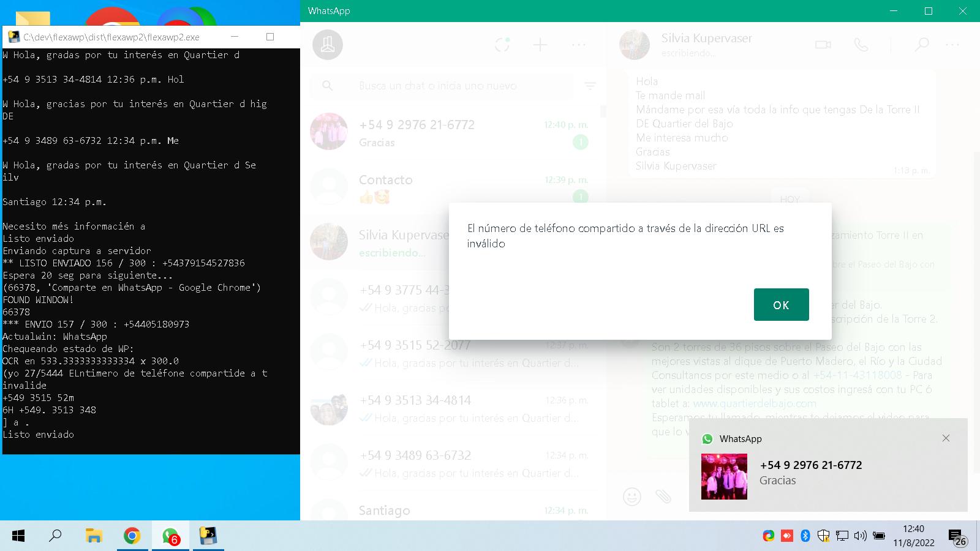Image resolution: width=980 pixels, height=551 pixels.
Task: Open the emoji picker
Action: click(x=631, y=496)
